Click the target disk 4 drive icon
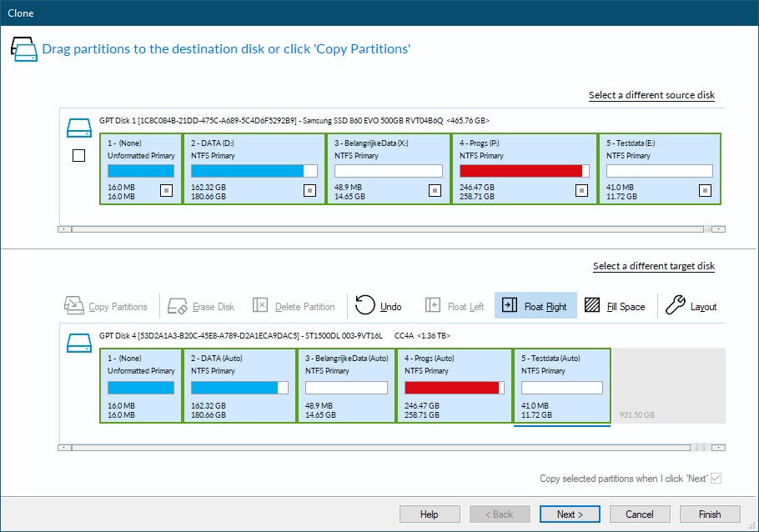The width and height of the screenshot is (759, 532). 78,343
